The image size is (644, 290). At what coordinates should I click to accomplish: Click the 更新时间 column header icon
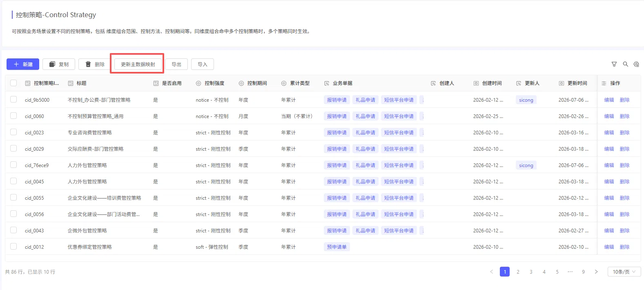pyautogui.click(x=562, y=83)
